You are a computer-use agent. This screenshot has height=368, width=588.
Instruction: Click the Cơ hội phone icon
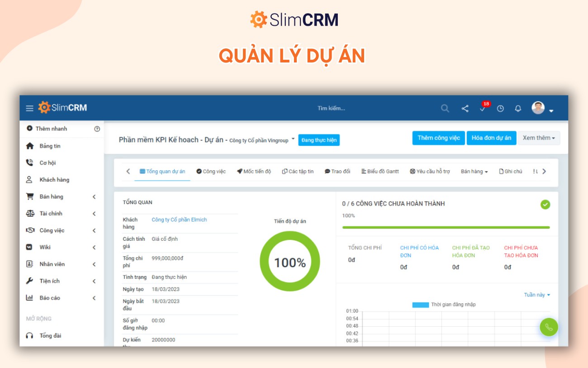pyautogui.click(x=29, y=162)
